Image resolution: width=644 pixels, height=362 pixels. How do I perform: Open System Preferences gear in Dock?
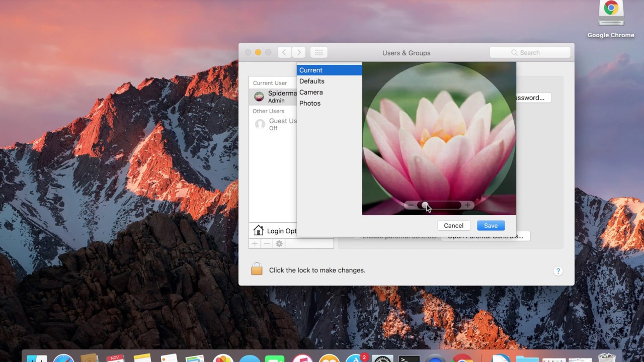pos(382,358)
